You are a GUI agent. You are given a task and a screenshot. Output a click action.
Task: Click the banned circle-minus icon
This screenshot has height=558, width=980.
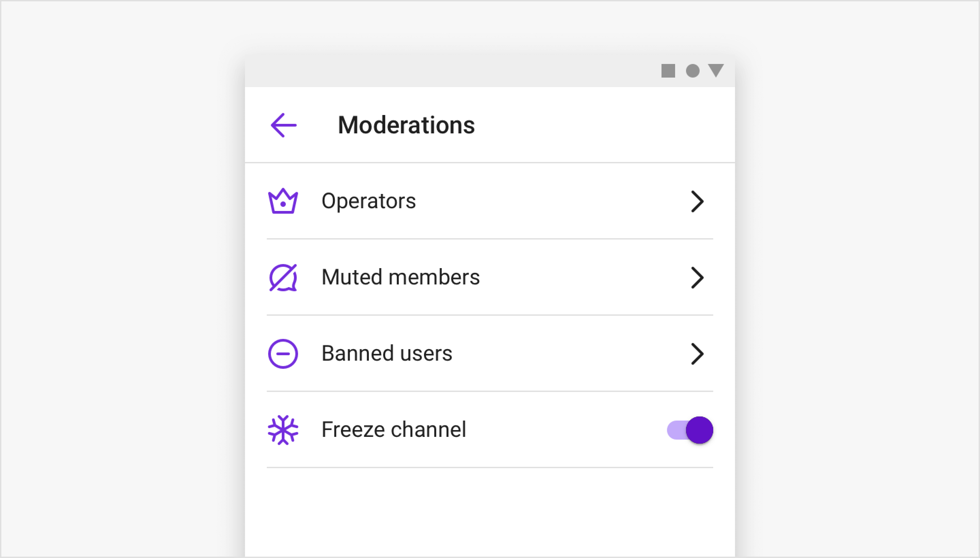coord(283,354)
